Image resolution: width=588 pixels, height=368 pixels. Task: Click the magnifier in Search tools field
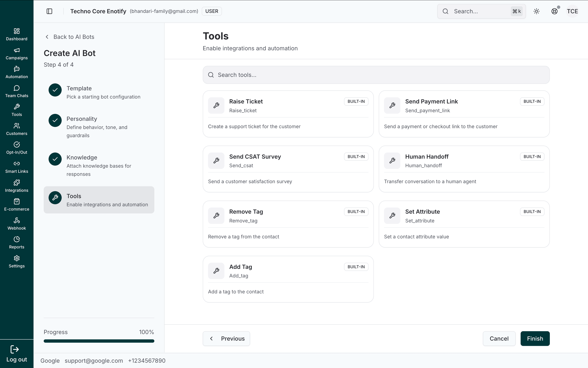point(211,75)
